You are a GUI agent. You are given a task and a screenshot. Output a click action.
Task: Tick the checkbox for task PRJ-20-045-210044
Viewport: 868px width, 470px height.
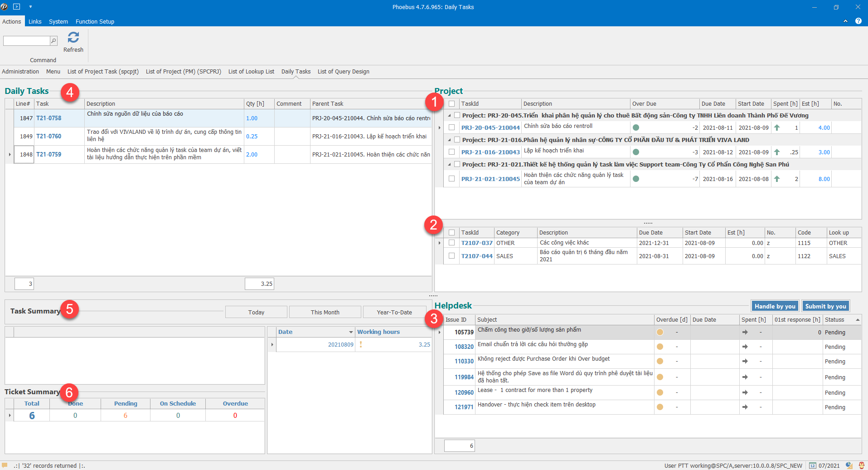[x=451, y=127]
